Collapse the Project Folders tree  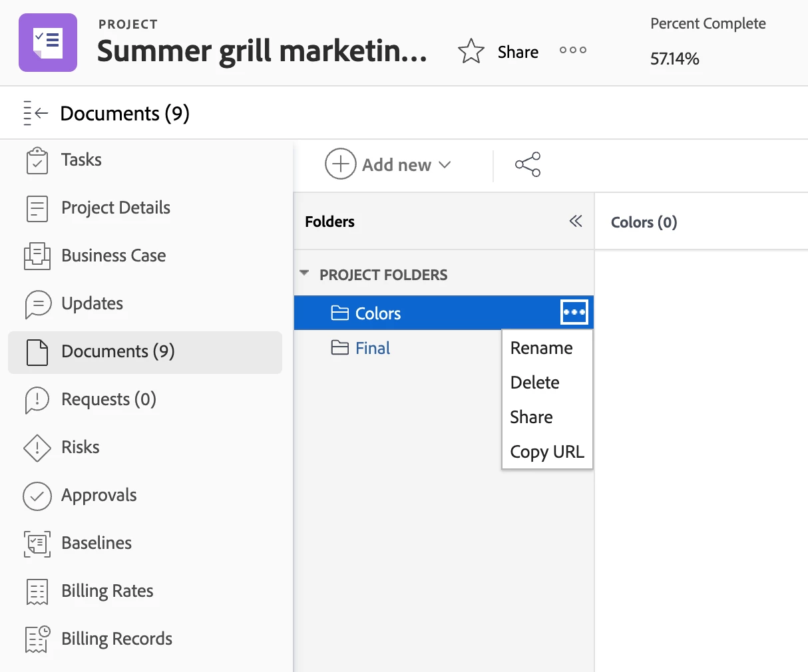click(x=305, y=273)
